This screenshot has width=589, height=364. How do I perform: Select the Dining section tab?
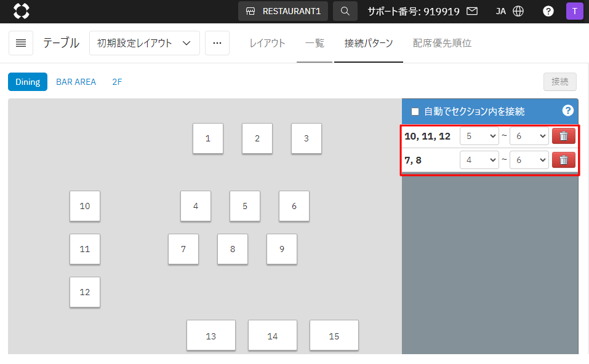(x=28, y=82)
